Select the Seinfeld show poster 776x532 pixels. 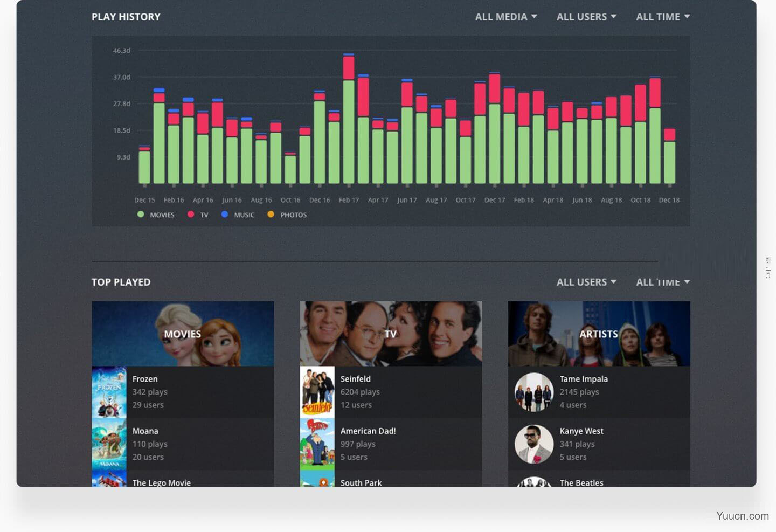(x=317, y=392)
